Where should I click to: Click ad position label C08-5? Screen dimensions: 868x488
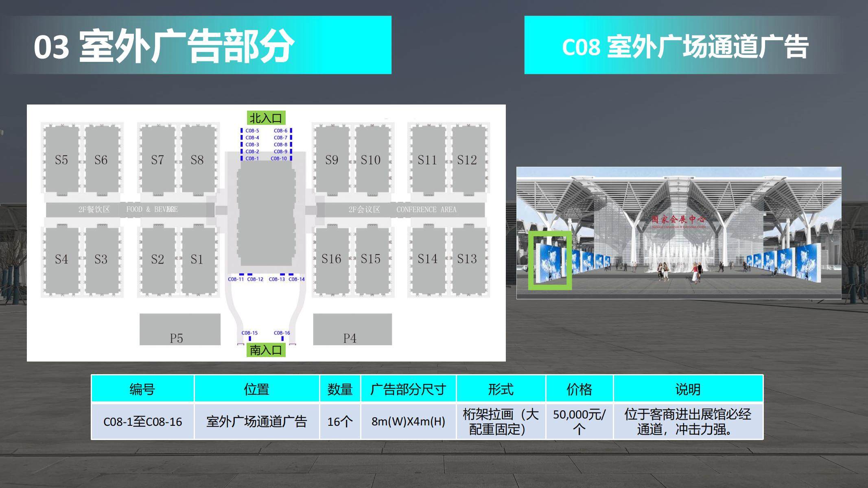pos(252,131)
